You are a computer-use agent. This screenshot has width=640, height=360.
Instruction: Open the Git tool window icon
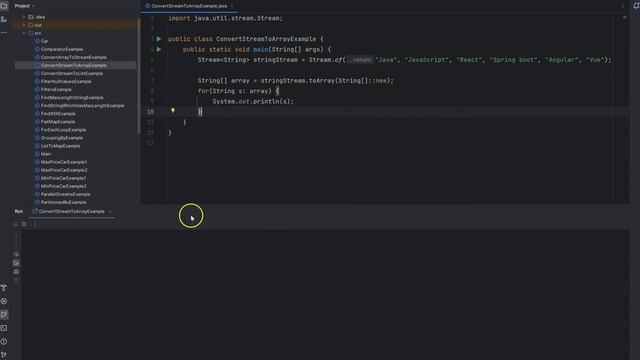[4, 355]
